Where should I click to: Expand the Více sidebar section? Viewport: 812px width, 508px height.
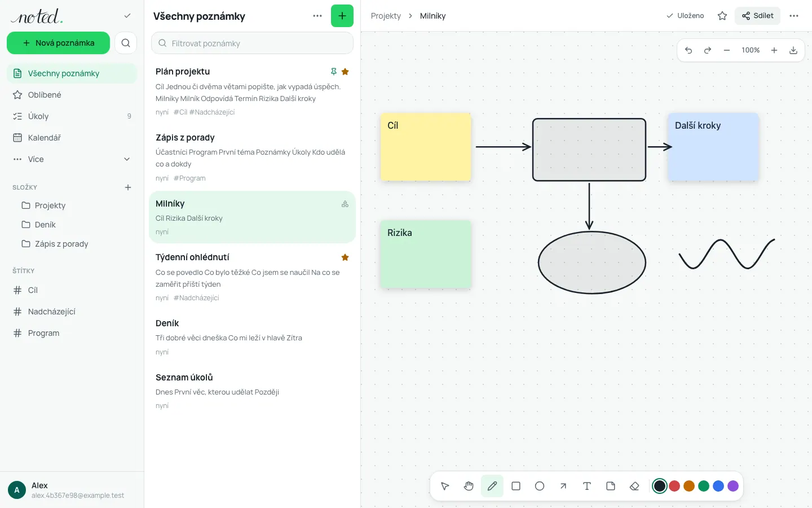[72, 159]
